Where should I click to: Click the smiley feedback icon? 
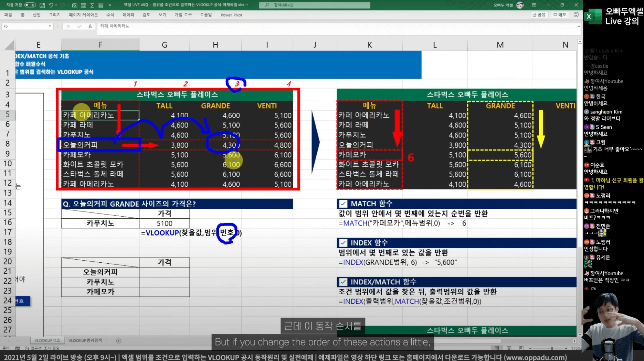point(576,15)
